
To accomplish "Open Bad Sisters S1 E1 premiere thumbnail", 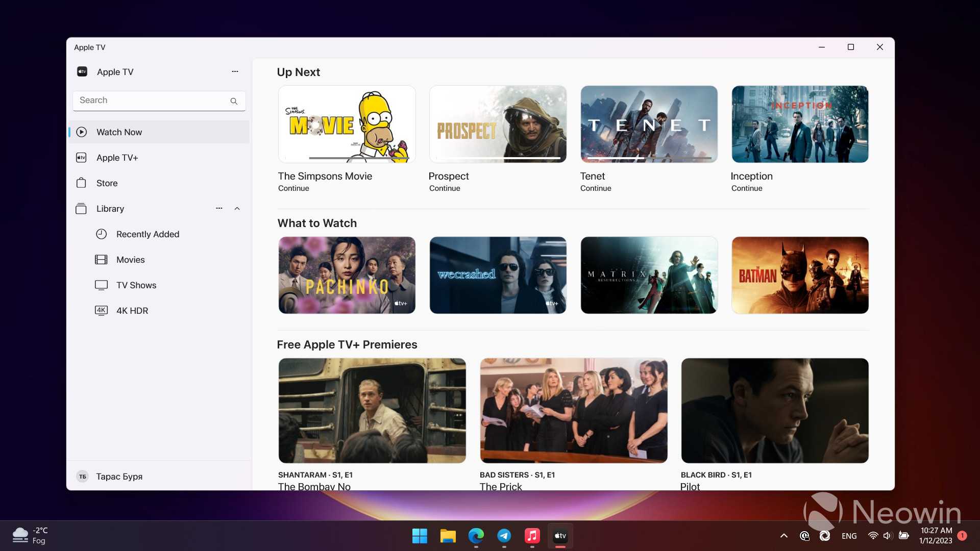I will point(574,411).
